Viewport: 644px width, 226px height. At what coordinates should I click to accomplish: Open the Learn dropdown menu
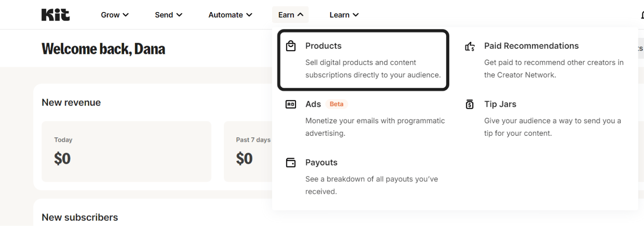click(344, 15)
